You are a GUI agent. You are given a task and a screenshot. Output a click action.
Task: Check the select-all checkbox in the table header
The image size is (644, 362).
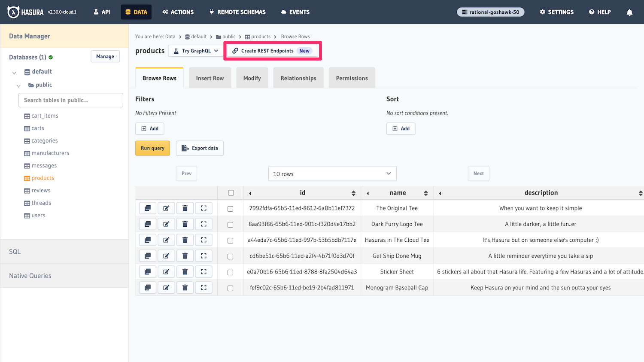(231, 192)
